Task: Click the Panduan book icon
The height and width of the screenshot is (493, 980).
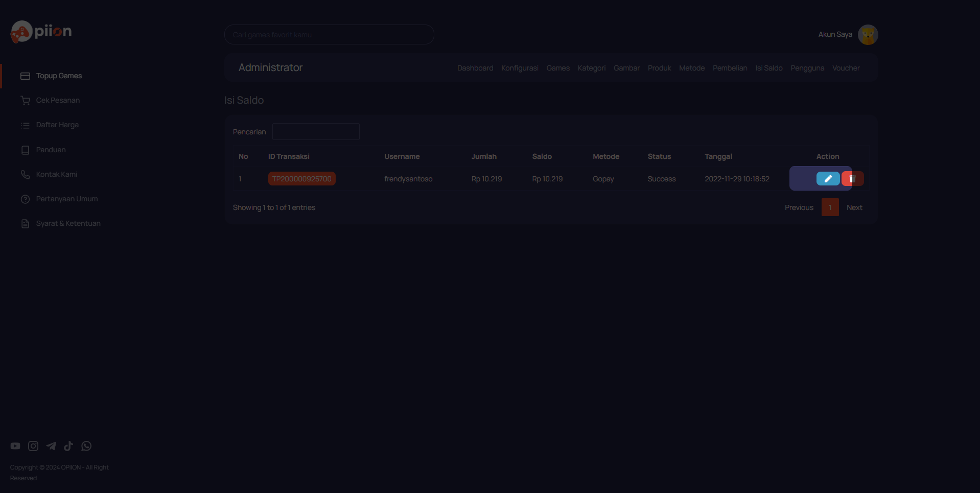Action: coord(25,150)
